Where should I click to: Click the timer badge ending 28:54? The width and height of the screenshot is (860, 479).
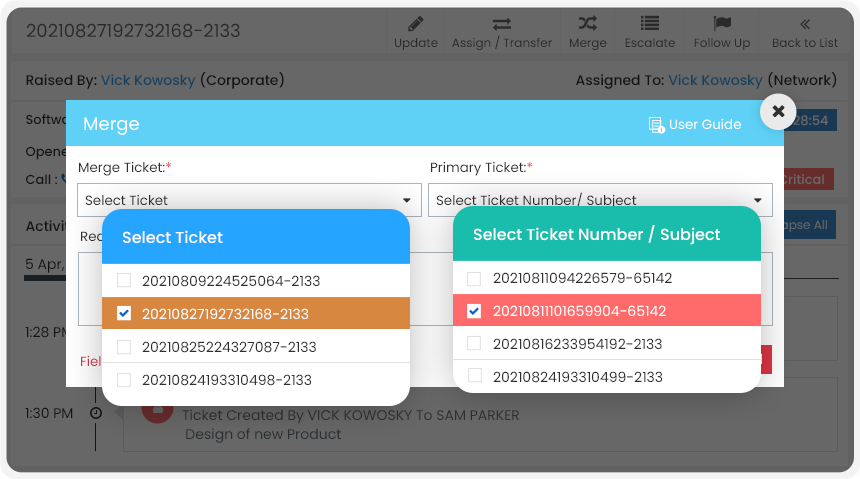click(810, 121)
